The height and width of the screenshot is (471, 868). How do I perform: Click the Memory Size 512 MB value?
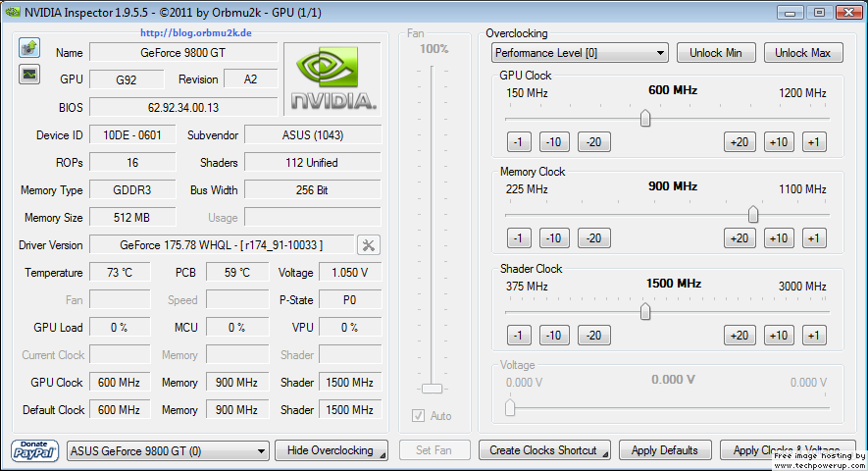132,218
